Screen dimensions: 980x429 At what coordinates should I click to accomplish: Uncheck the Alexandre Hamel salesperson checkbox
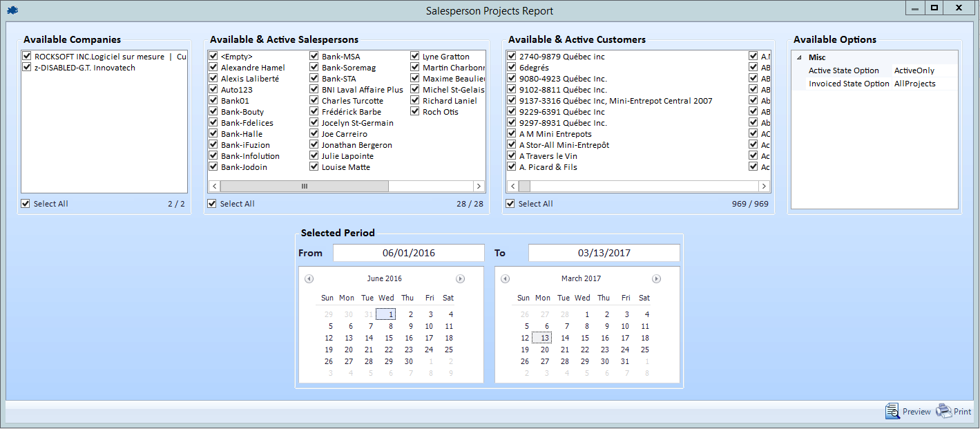[x=213, y=68]
